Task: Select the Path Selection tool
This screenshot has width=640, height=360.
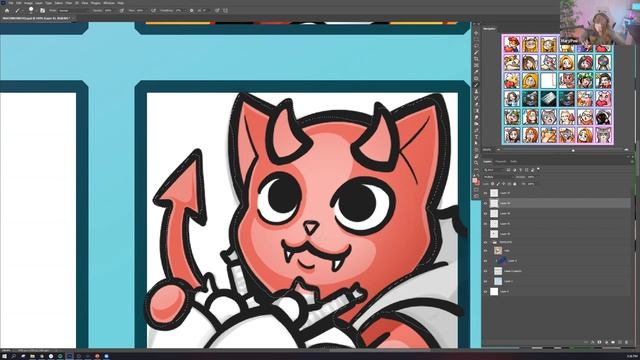Action: 476,143
